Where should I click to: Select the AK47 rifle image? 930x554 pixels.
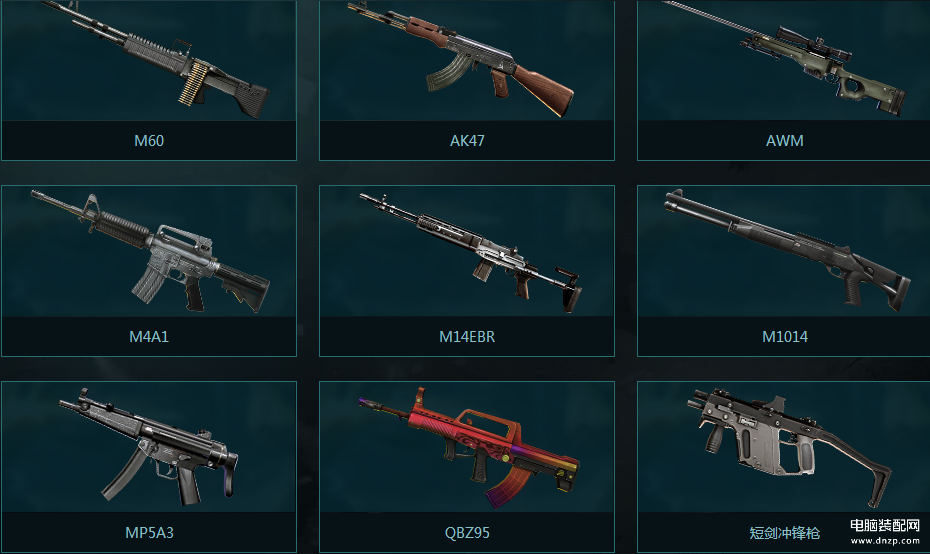(x=461, y=58)
